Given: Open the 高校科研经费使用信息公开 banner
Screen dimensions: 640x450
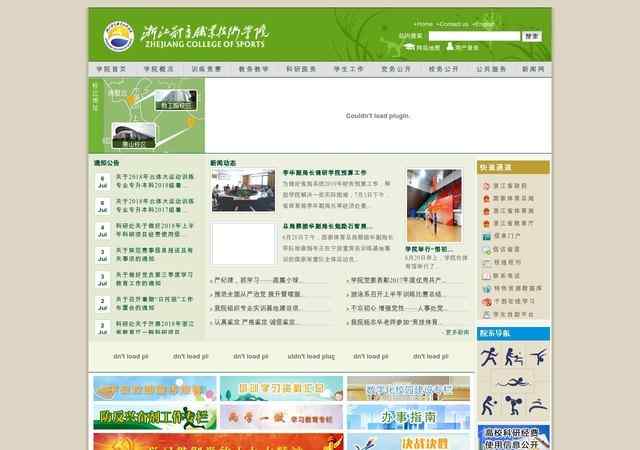Looking at the screenshot, I should click(x=513, y=437).
